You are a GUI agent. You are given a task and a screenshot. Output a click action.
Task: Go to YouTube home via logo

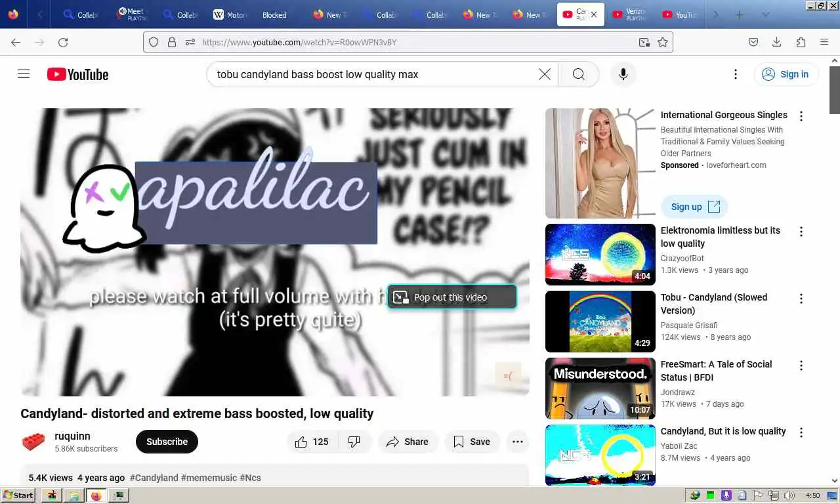pyautogui.click(x=77, y=74)
